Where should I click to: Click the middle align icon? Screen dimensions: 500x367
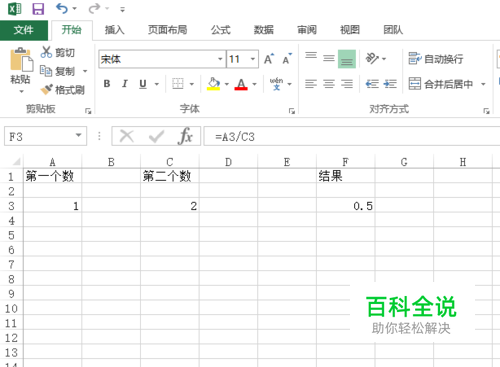click(329, 59)
